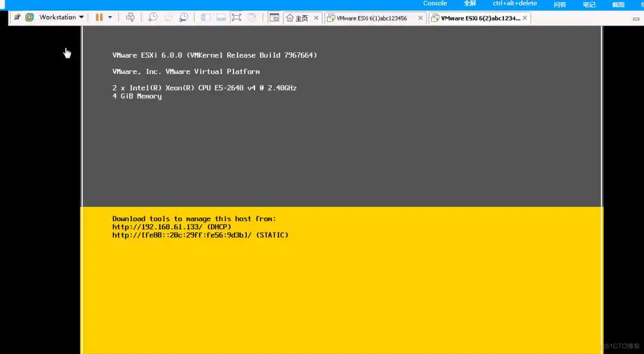644x354 pixels.
Task: Click the VMware Virtual Platform text line
Action: [x=186, y=71]
